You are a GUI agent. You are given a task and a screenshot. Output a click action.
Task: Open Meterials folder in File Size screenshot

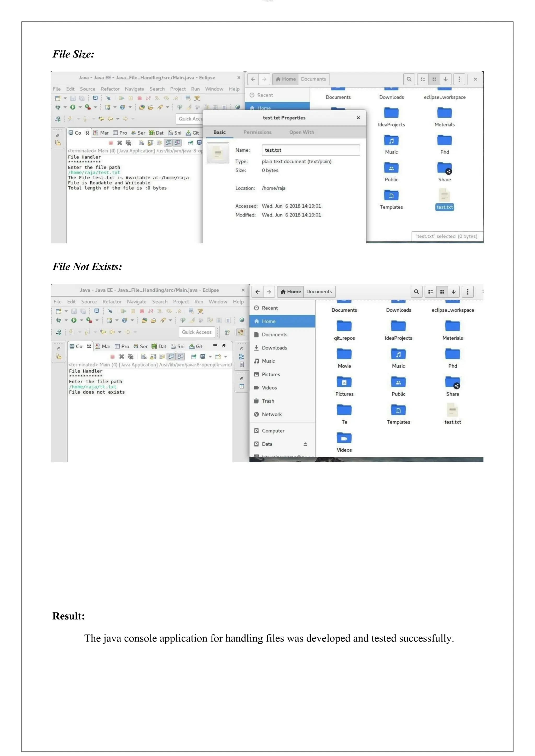point(444,117)
